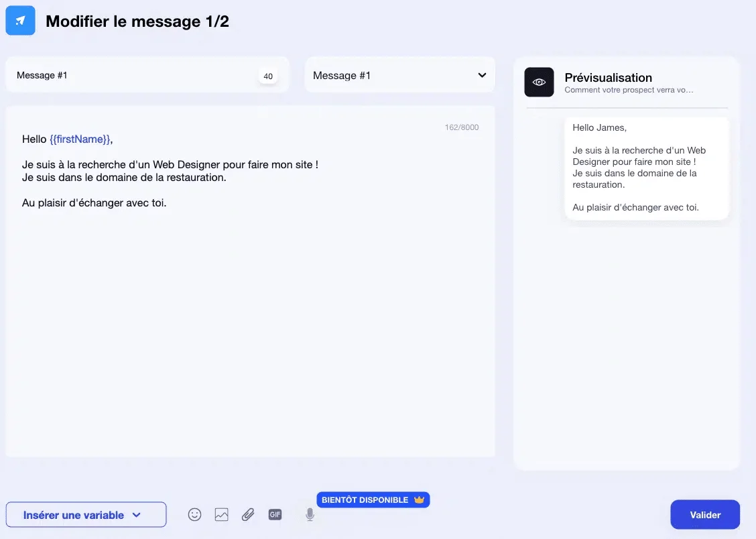Image resolution: width=756 pixels, height=539 pixels.
Task: Click the line 'Au plaisir d'échanger avec toi.' in editor
Action: (x=94, y=203)
